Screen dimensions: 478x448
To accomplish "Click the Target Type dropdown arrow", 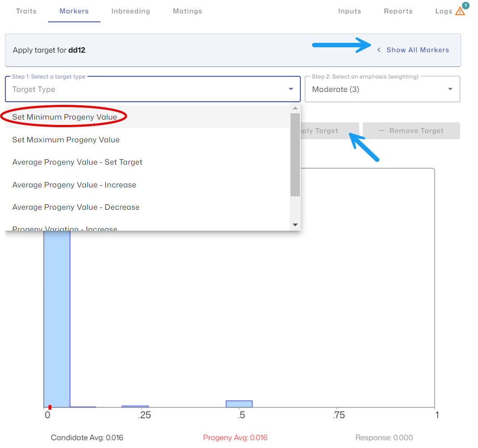I will pyautogui.click(x=291, y=89).
